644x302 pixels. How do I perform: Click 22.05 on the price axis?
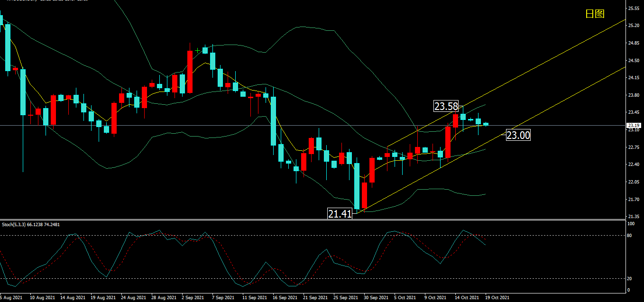[x=633, y=182]
